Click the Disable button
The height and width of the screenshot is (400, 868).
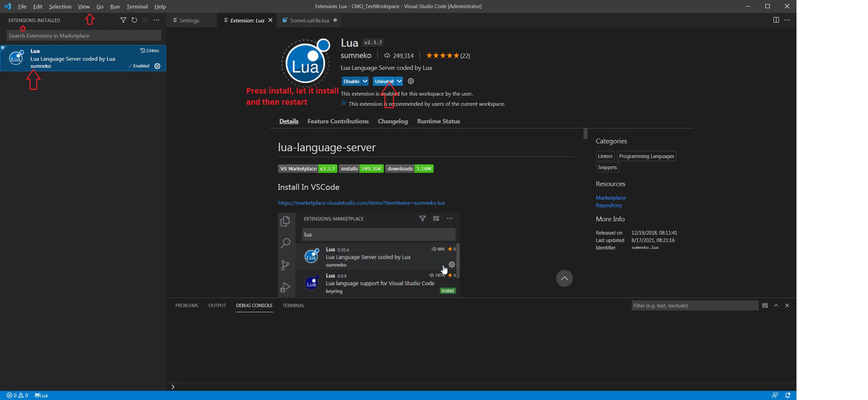(351, 81)
